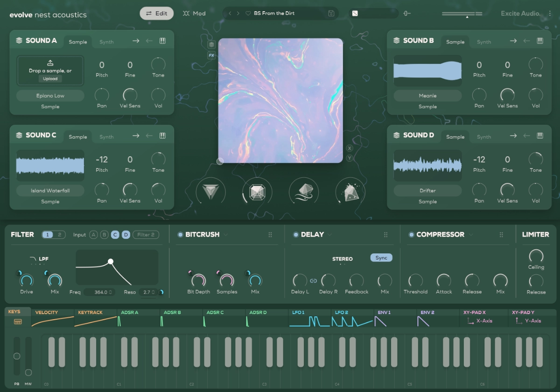
Task: Click Sound A right arrow copy icon
Action: [136, 41]
